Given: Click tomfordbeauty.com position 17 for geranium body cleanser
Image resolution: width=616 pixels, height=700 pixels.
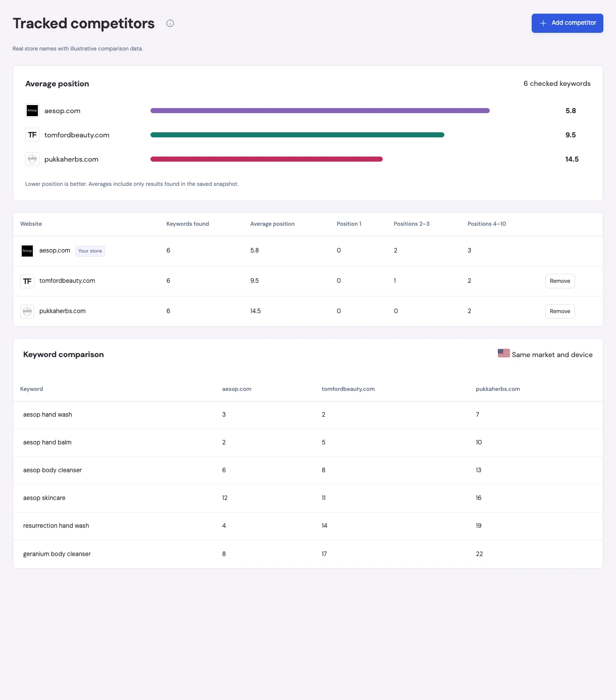Looking at the screenshot, I should tap(324, 554).
